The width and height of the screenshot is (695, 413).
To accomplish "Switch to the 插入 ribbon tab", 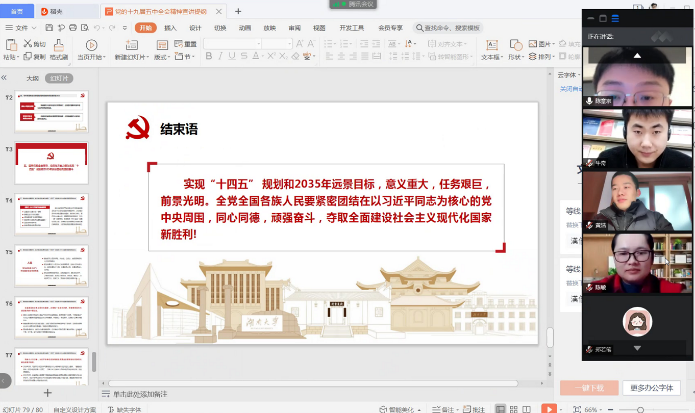I will point(170,28).
